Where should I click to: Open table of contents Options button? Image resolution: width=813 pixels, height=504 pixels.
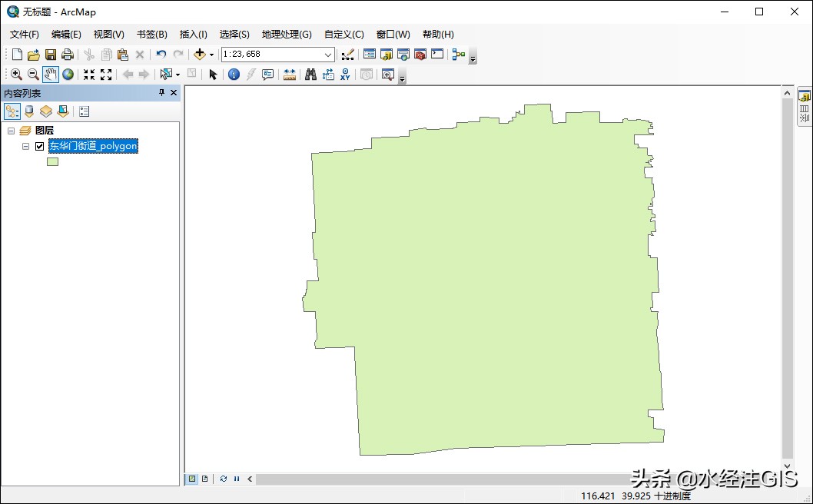(84, 111)
